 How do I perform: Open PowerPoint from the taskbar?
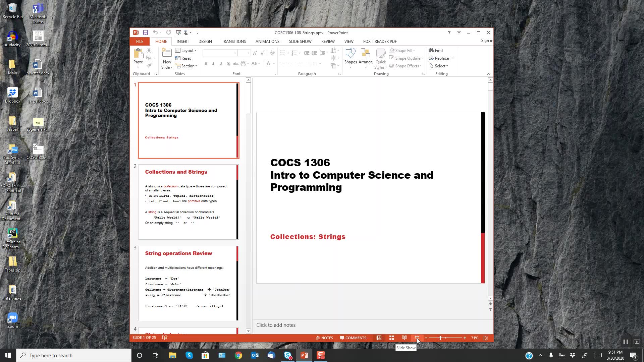[304, 355]
